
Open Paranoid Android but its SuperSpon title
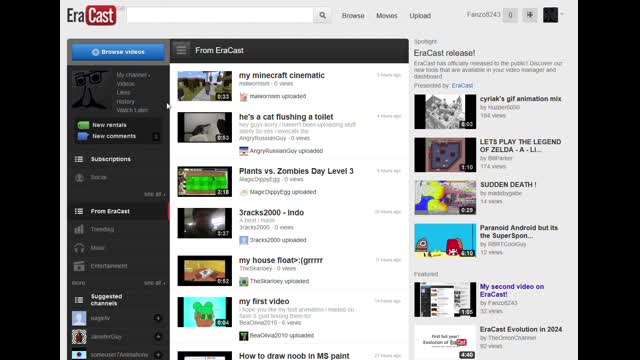tap(519, 232)
